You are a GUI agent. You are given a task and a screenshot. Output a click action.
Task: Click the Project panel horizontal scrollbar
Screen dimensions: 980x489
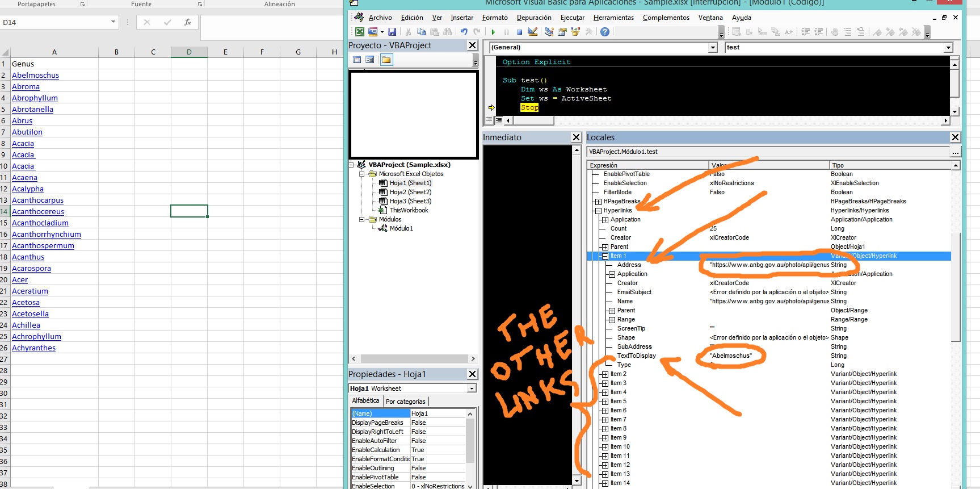pos(413,359)
